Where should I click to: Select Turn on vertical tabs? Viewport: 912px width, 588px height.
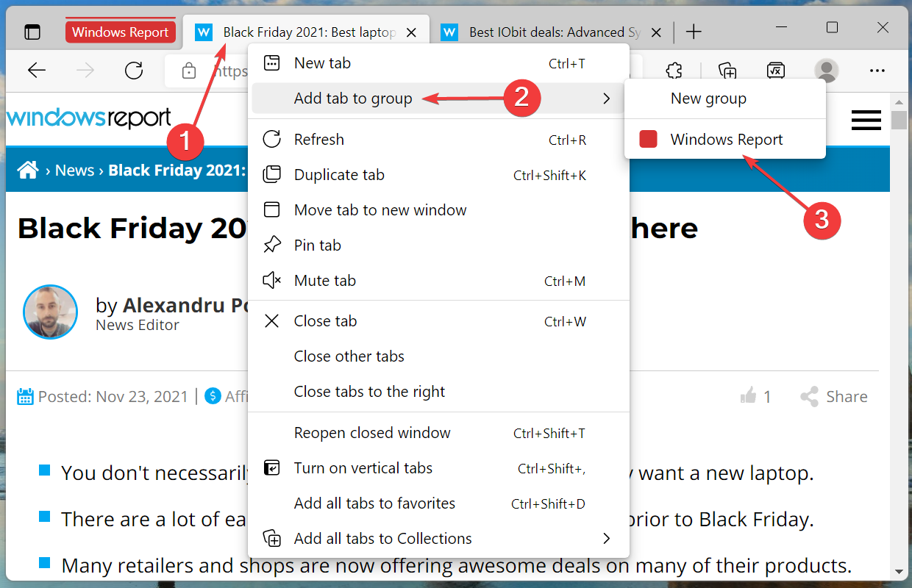(x=439, y=468)
